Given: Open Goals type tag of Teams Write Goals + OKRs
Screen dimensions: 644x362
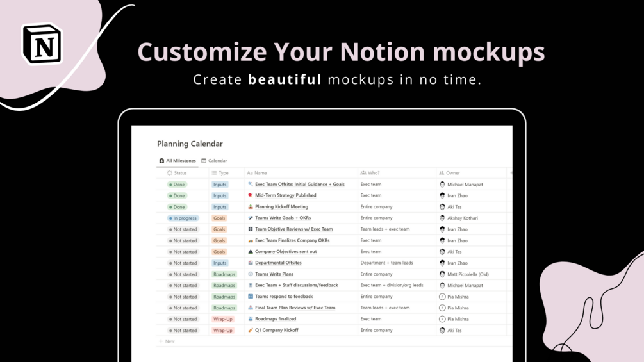Looking at the screenshot, I should click(x=219, y=218).
